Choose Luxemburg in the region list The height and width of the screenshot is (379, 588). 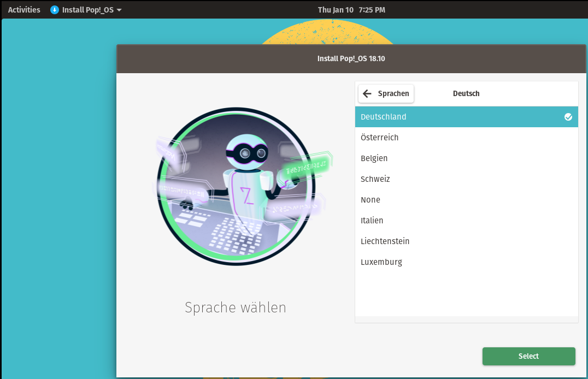(381, 262)
